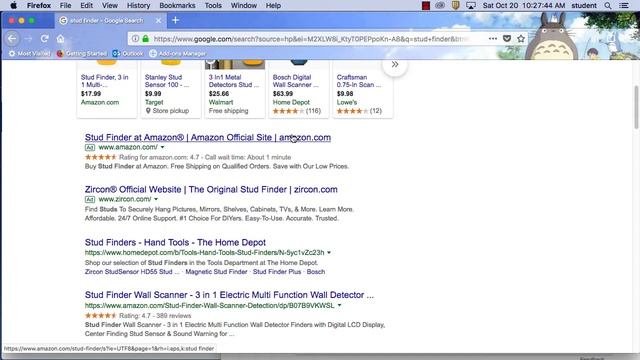Open the Firefox home page icon
The image size is (640, 360).
tap(60, 39)
